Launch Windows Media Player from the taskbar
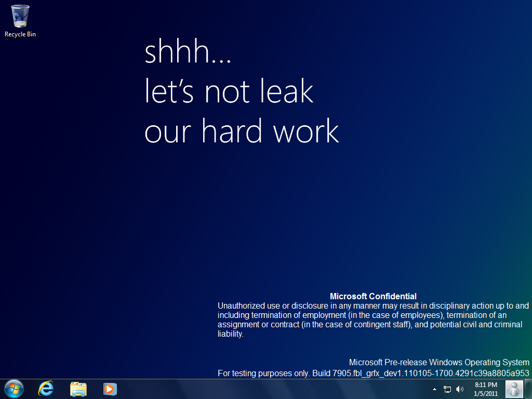This screenshot has width=532, height=399. pyautogui.click(x=110, y=389)
